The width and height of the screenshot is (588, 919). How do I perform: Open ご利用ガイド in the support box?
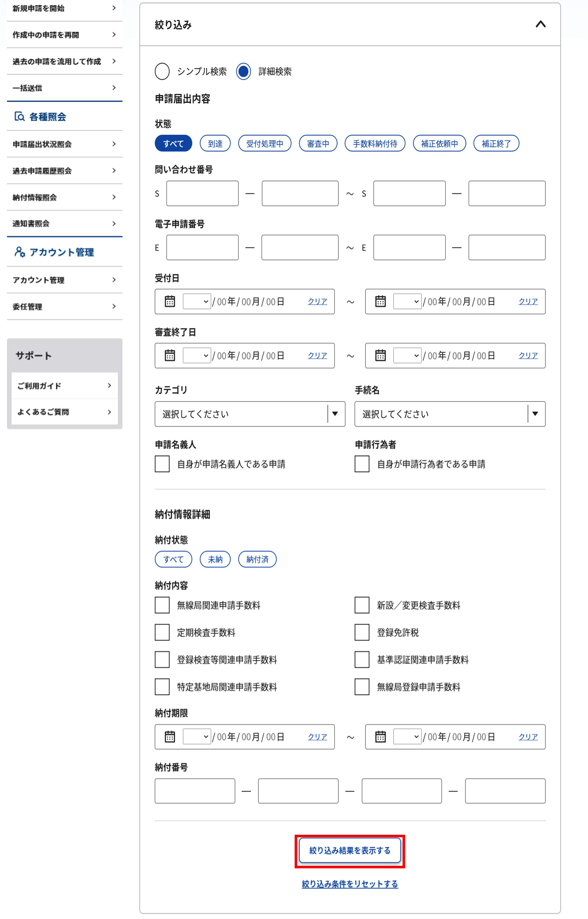(x=65, y=386)
